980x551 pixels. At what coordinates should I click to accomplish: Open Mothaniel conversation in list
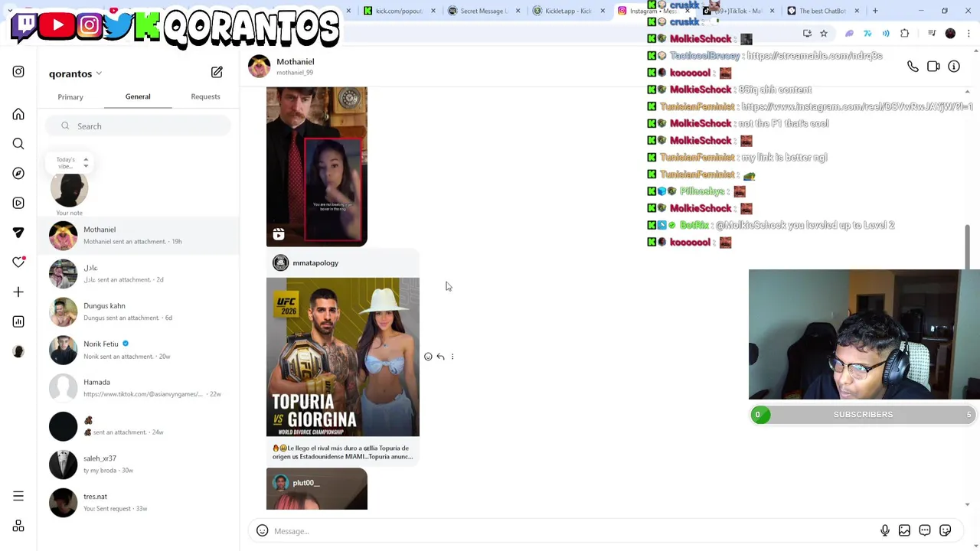tap(138, 235)
